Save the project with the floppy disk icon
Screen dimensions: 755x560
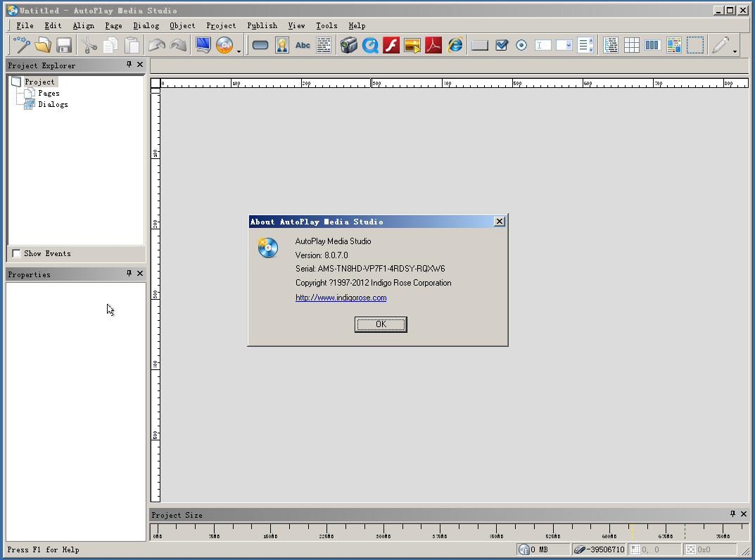[64, 45]
